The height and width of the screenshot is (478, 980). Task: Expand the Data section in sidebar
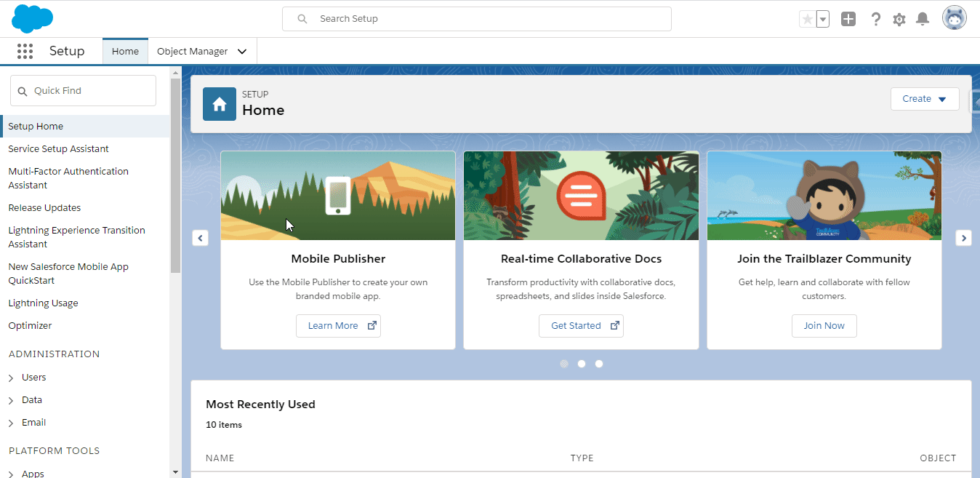(11, 401)
